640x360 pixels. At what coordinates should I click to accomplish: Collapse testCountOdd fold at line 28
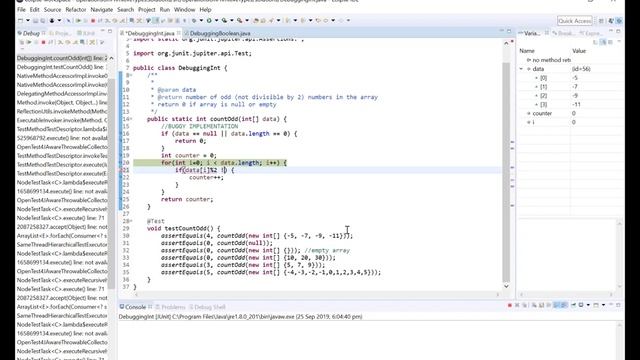130,221
